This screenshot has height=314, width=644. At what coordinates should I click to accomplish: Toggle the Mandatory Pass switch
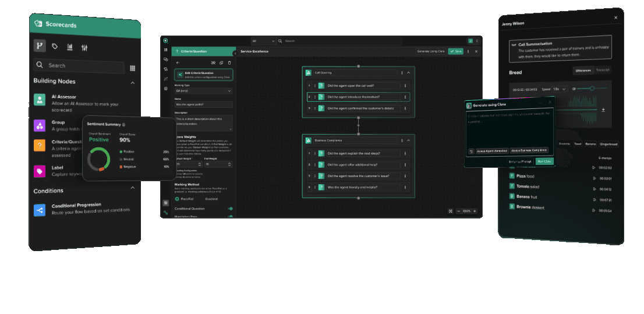[230, 216]
